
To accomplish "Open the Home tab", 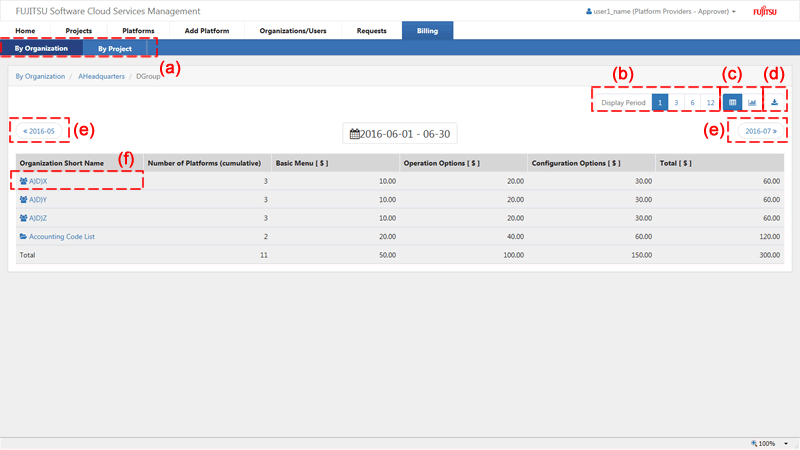I will coord(25,31).
